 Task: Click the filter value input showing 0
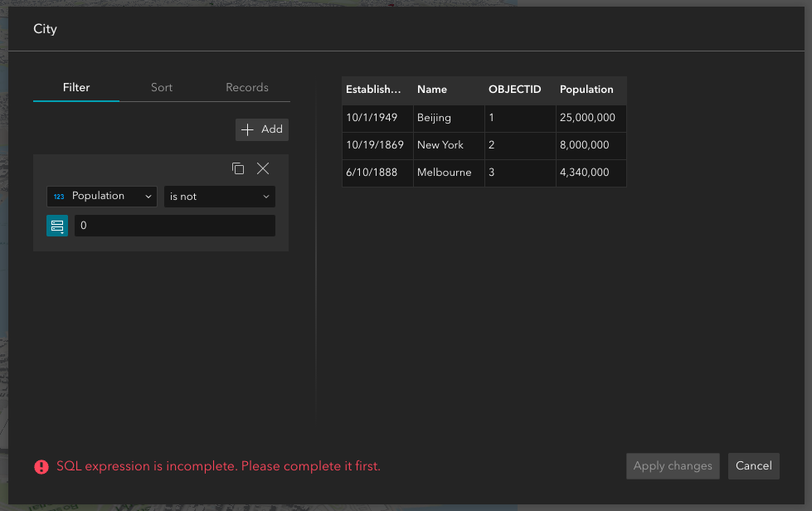click(x=174, y=225)
